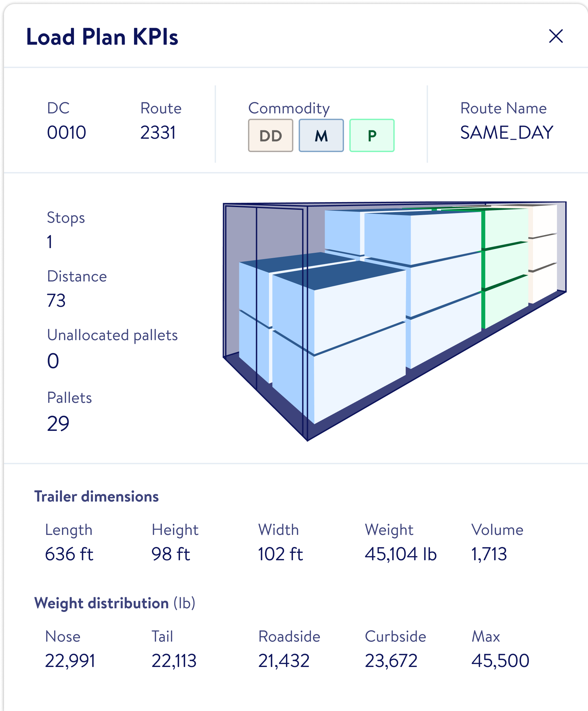Click the Nose weight value 22,991
588x711 pixels.
tap(70, 661)
